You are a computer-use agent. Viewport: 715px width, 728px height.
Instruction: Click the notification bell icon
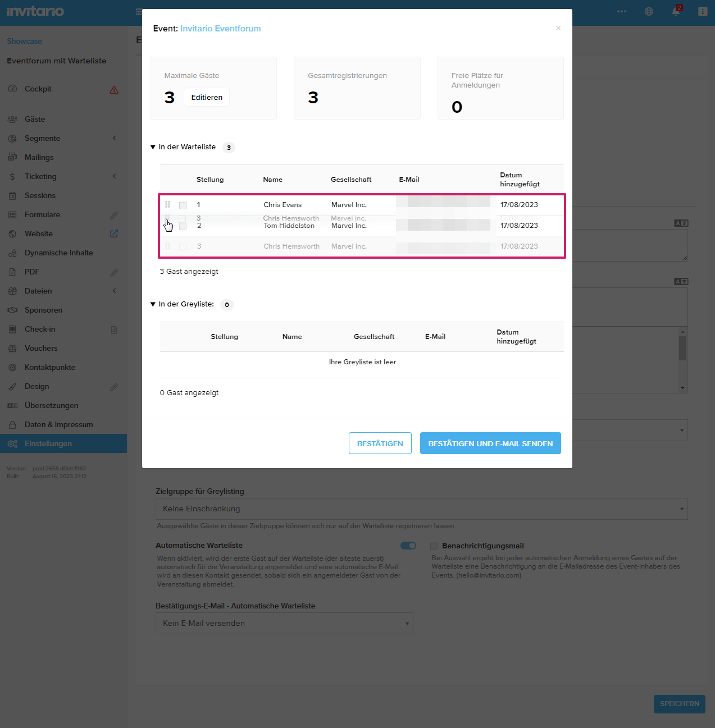676,12
